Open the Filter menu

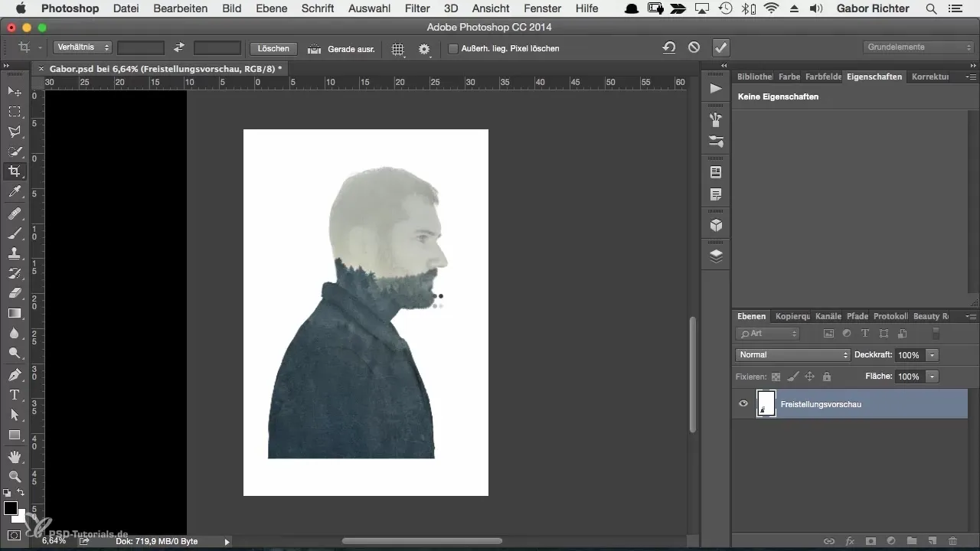417,8
